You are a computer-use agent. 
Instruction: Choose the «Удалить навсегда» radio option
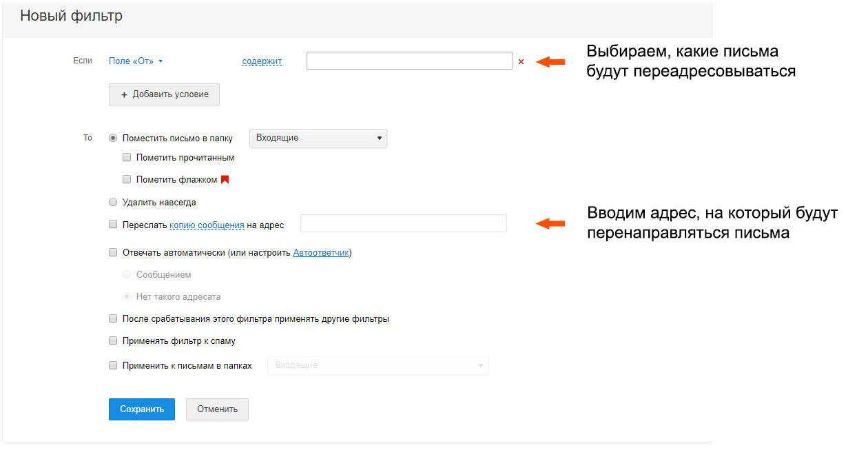(113, 203)
